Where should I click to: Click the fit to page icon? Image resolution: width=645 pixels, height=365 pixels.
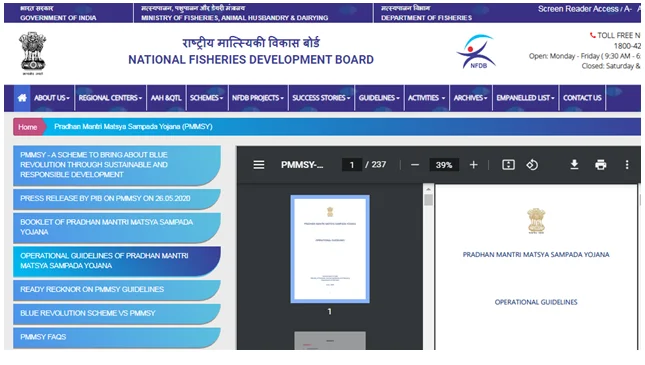(x=508, y=165)
